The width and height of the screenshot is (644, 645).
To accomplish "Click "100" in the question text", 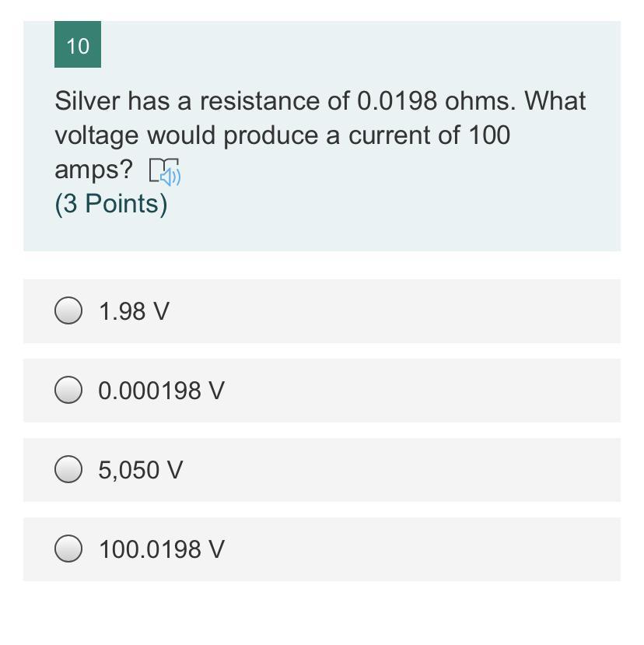I will point(488,135).
